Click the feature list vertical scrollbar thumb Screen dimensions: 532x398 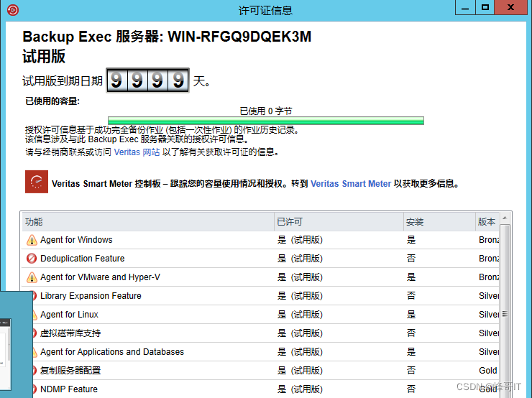(505, 312)
